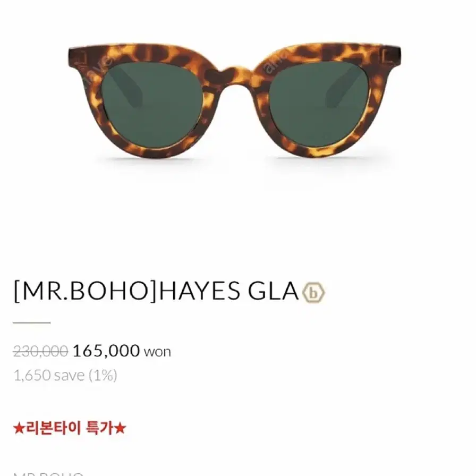Screen dimensions: 476x476
Task: Tap the left green sunglasses lens
Action: click(x=152, y=104)
